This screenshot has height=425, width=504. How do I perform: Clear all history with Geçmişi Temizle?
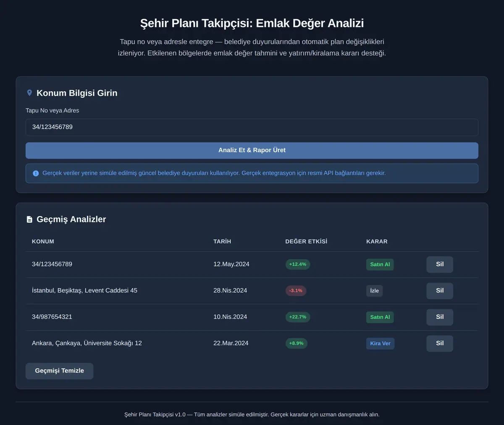coord(59,371)
